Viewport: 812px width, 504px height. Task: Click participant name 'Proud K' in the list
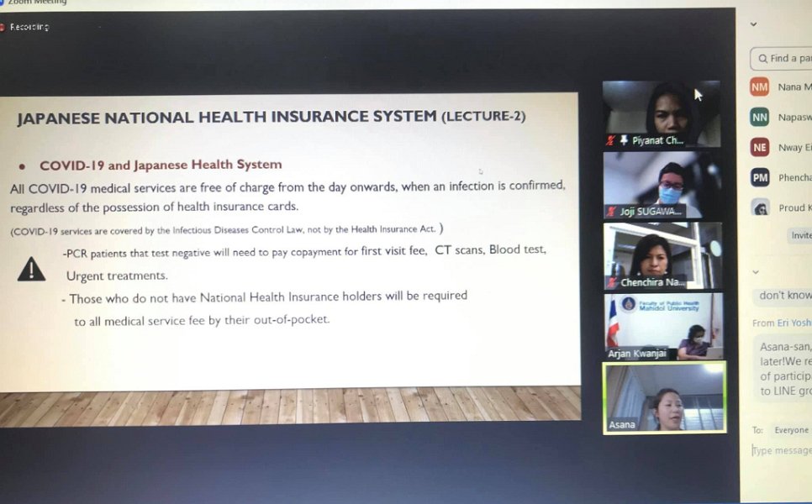coord(795,207)
